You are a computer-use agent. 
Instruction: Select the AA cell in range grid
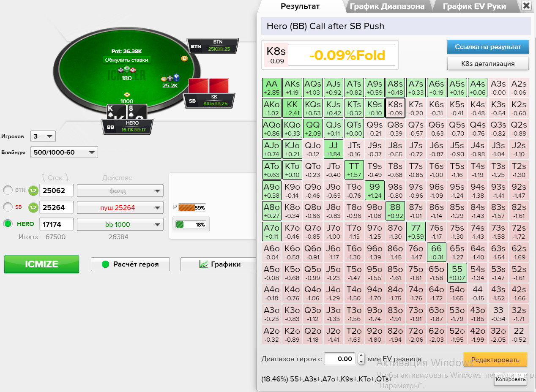[x=271, y=87]
